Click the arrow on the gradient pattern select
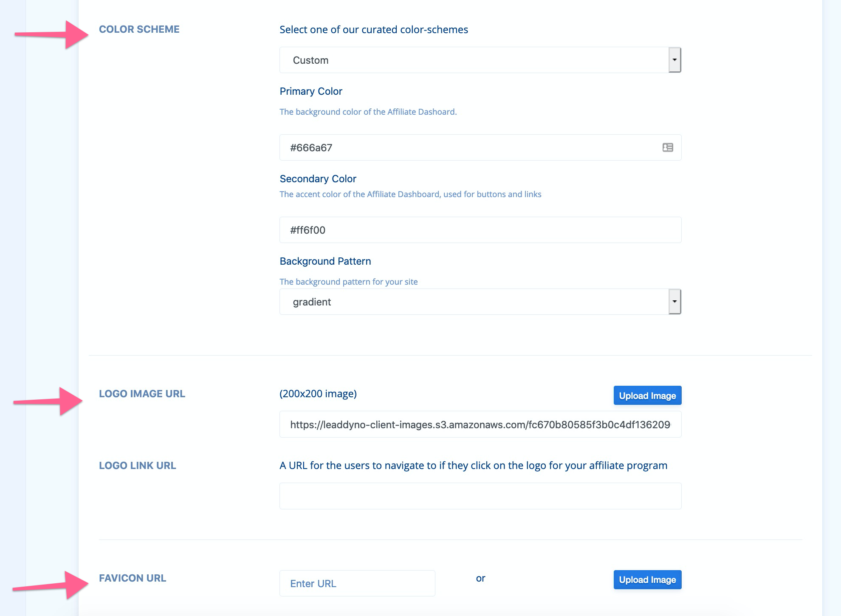The image size is (841, 616). 674,302
